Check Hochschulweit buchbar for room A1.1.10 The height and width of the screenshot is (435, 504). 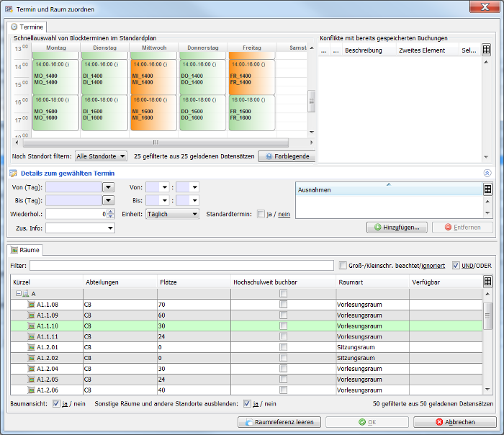(283, 326)
